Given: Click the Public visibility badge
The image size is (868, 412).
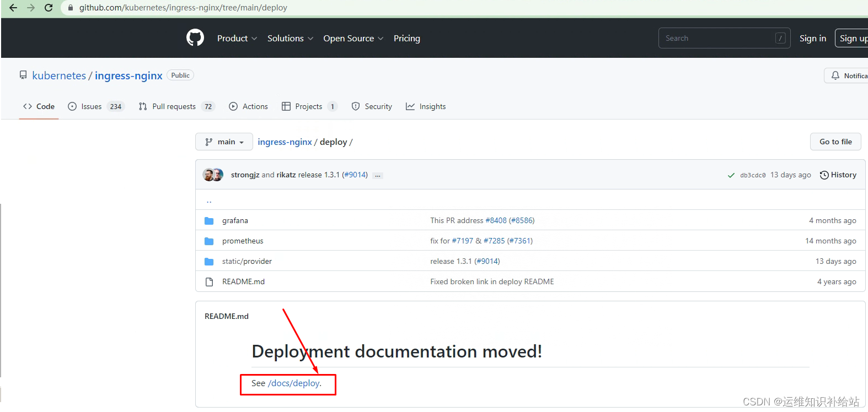Looking at the screenshot, I should click(x=180, y=75).
